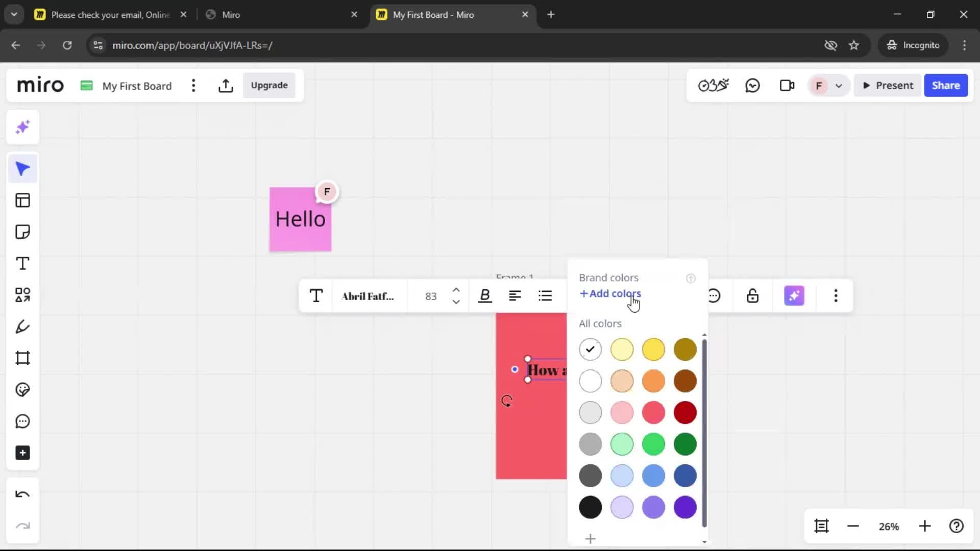Open the collaboration tools icon in header
The width and height of the screenshot is (980, 551).
pos(714,86)
